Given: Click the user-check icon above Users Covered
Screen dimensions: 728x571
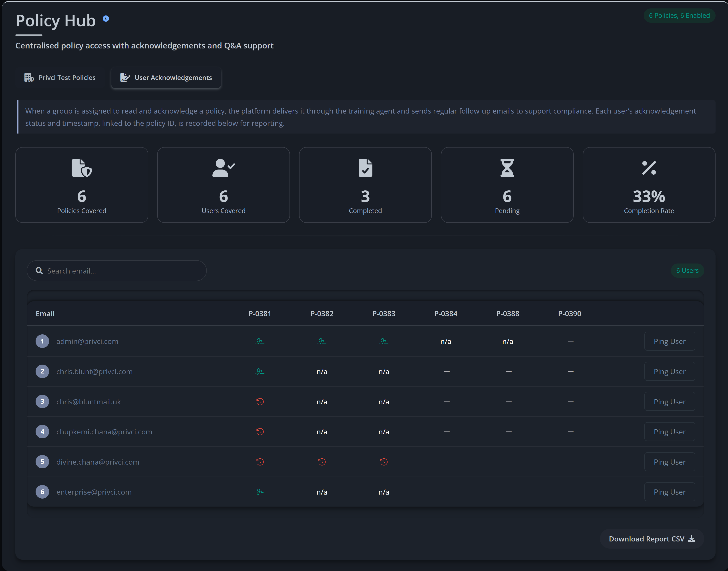Looking at the screenshot, I should click(223, 168).
